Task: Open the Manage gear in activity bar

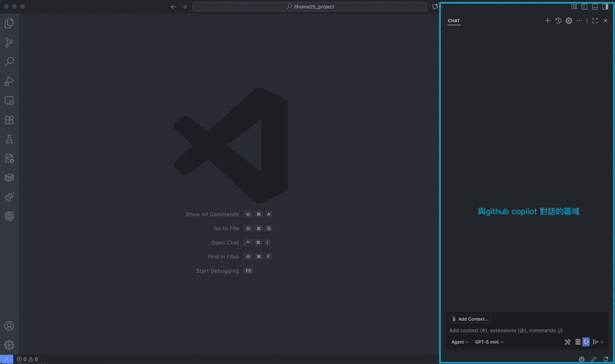Action: click(9, 345)
